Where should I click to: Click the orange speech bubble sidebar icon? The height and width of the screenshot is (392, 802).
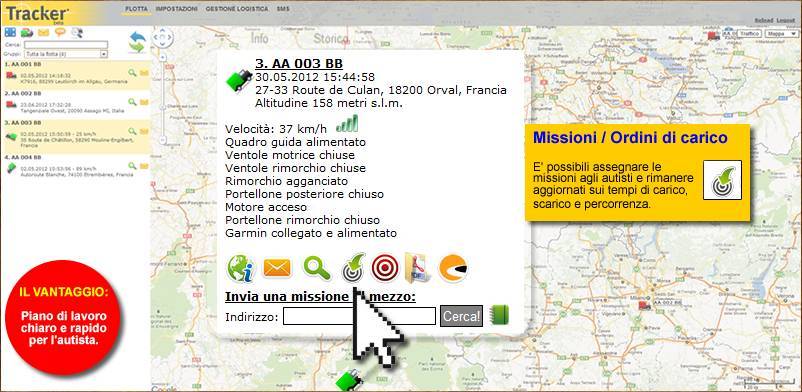[x=60, y=32]
